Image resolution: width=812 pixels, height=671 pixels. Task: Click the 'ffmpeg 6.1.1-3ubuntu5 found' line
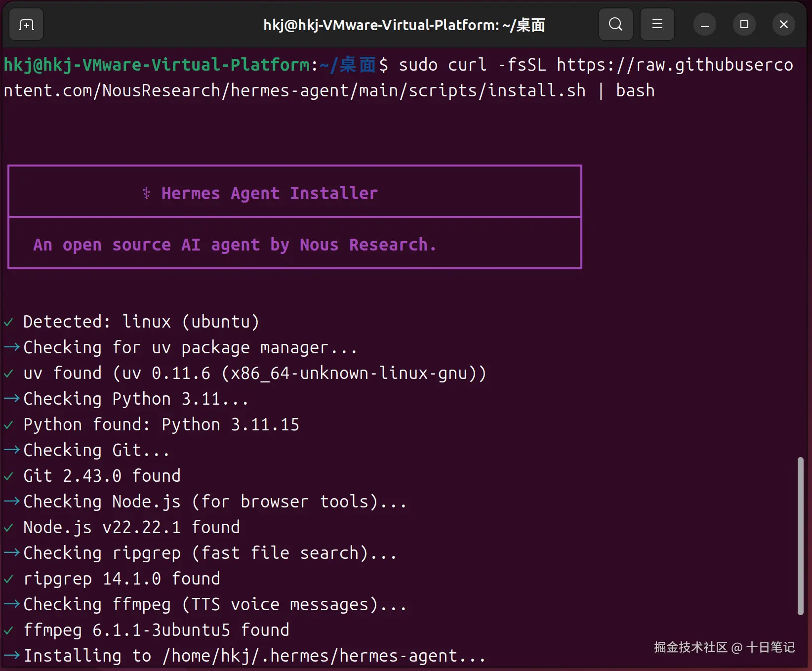coord(156,630)
